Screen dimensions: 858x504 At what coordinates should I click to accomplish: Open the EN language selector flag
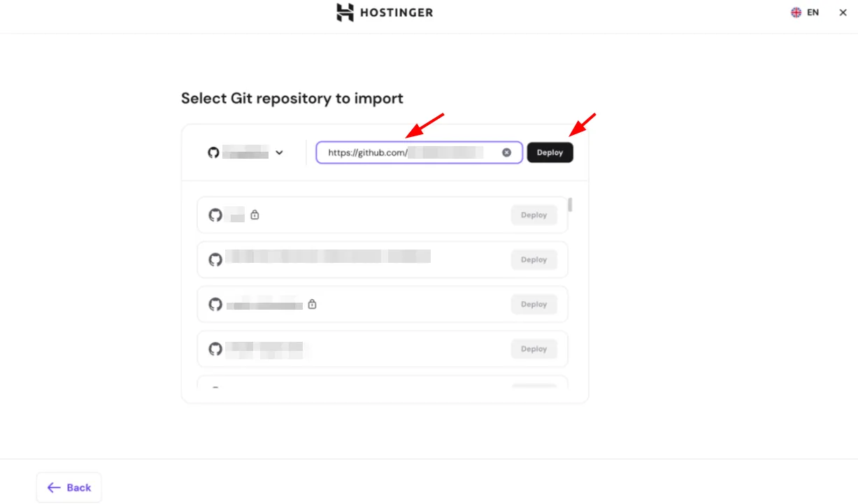pos(796,13)
